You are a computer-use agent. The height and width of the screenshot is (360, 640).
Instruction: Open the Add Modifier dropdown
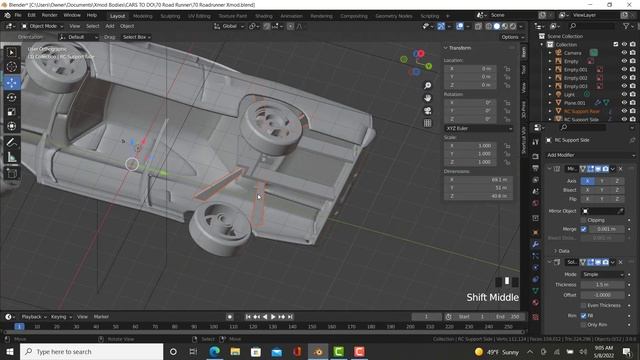[x=591, y=155]
